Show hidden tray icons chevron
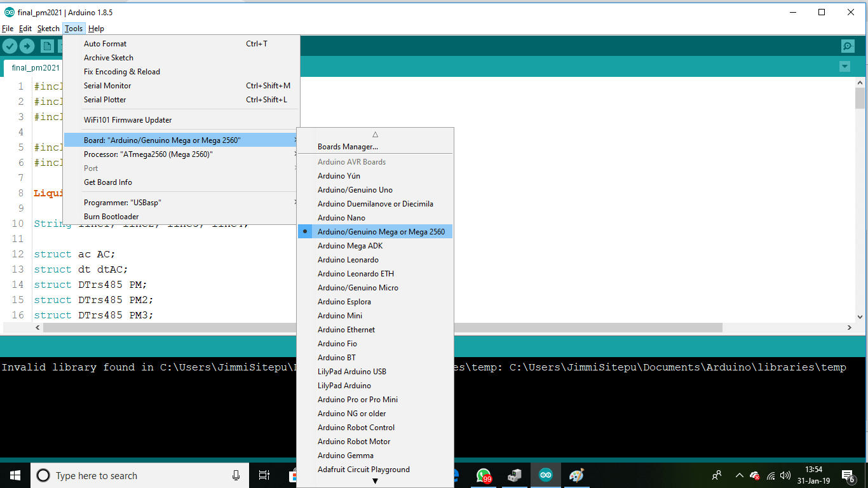Viewport: 868px width, 488px height. [739, 475]
